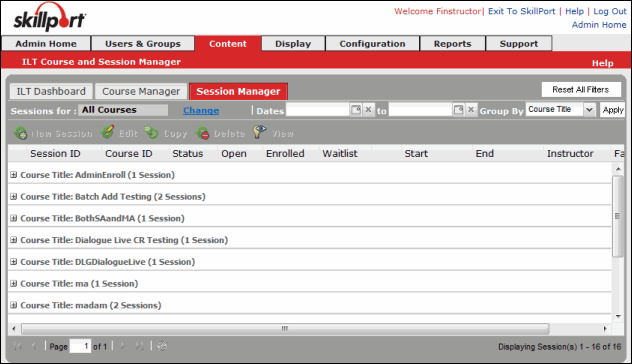Click the Log Out link
The width and height of the screenshot is (632, 364).
coord(609,11)
